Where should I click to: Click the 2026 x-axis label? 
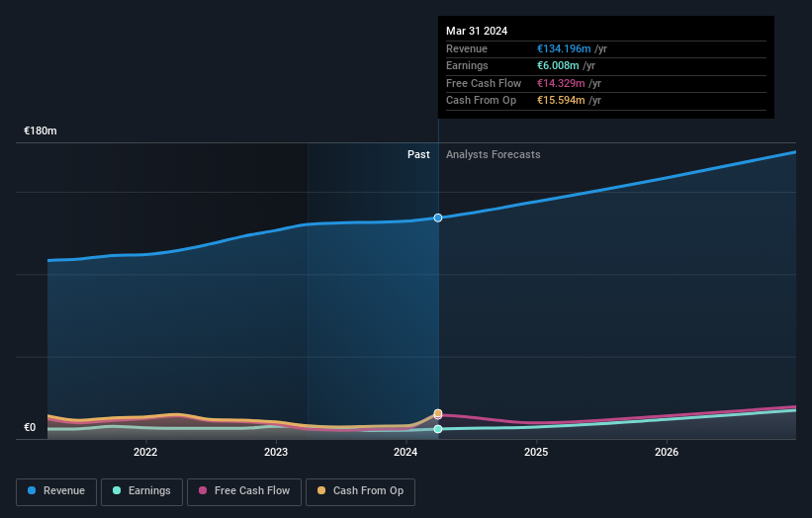point(667,452)
